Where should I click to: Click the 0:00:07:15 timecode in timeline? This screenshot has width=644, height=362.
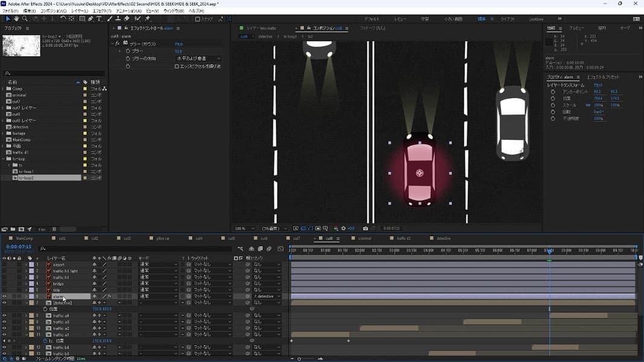tap(19, 247)
